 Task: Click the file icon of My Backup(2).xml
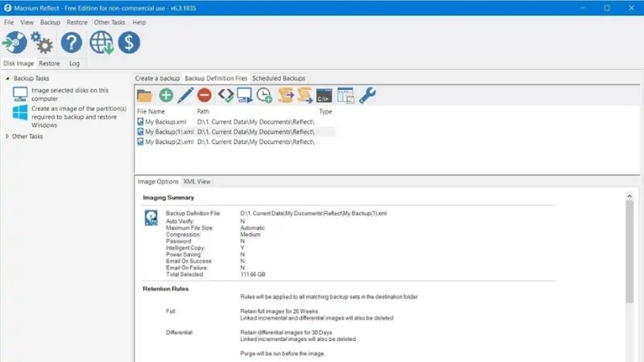tap(140, 142)
